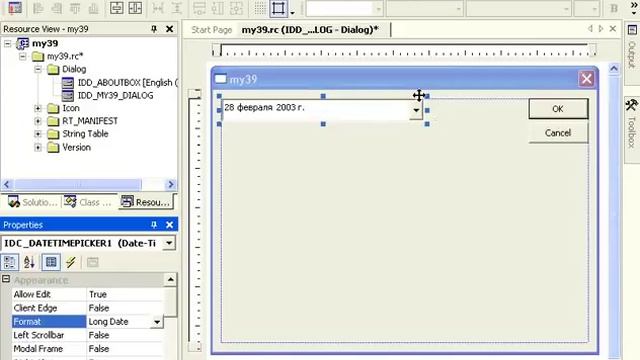Switch to the Solution Explorer tab

click(x=32, y=202)
